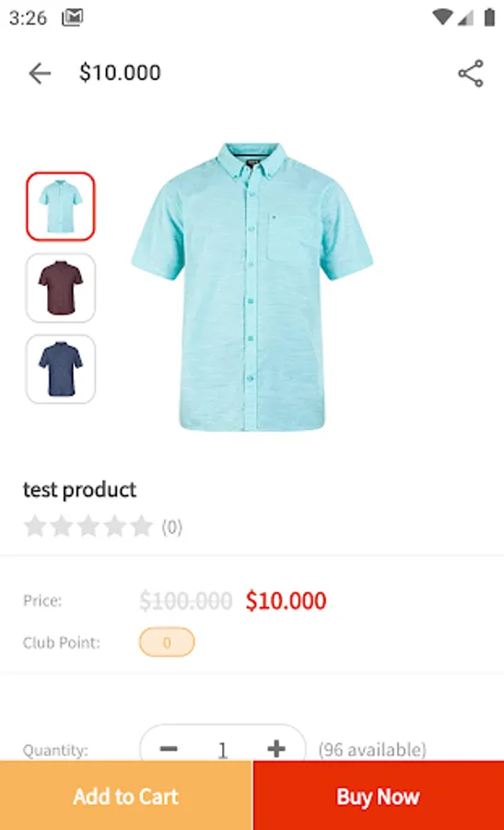Viewport: 504px width, 830px height.
Task: Rate using the third star
Action: pyautogui.click(x=88, y=527)
